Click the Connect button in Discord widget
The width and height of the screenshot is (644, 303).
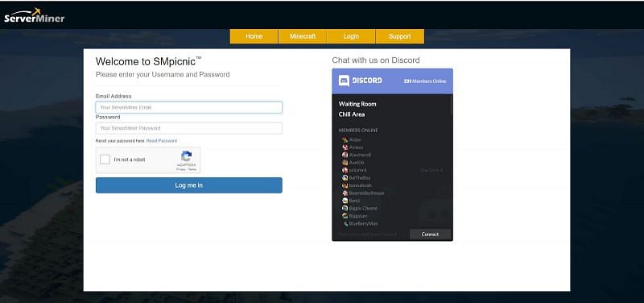pyautogui.click(x=430, y=235)
